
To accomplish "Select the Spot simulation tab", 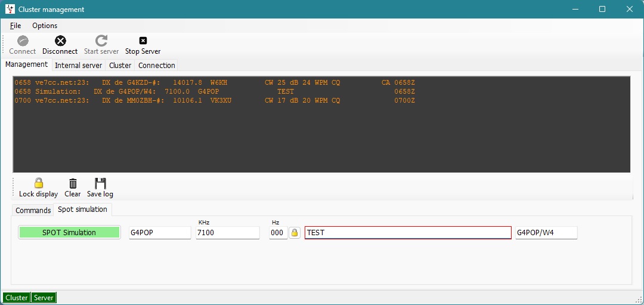I will pos(82,210).
